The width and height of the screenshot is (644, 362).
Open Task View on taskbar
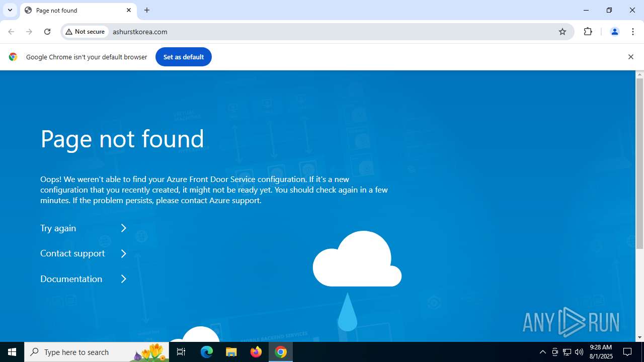pyautogui.click(x=181, y=352)
